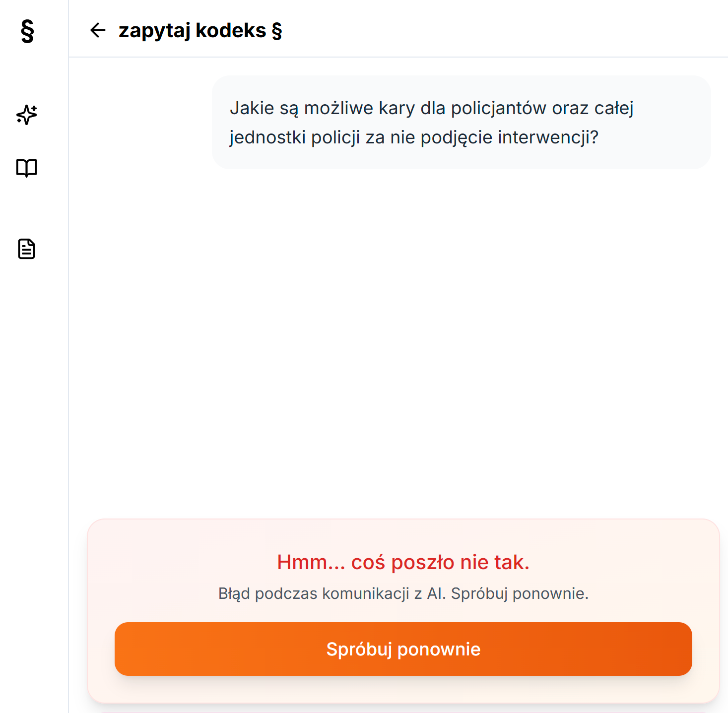
Task: Start a new AI query via sparkle icon
Action: (x=27, y=115)
